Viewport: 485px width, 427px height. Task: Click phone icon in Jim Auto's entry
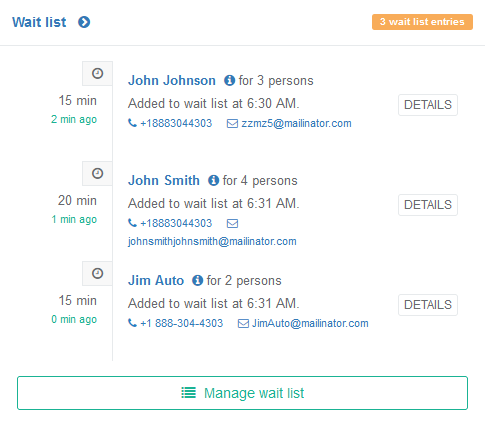[132, 323]
